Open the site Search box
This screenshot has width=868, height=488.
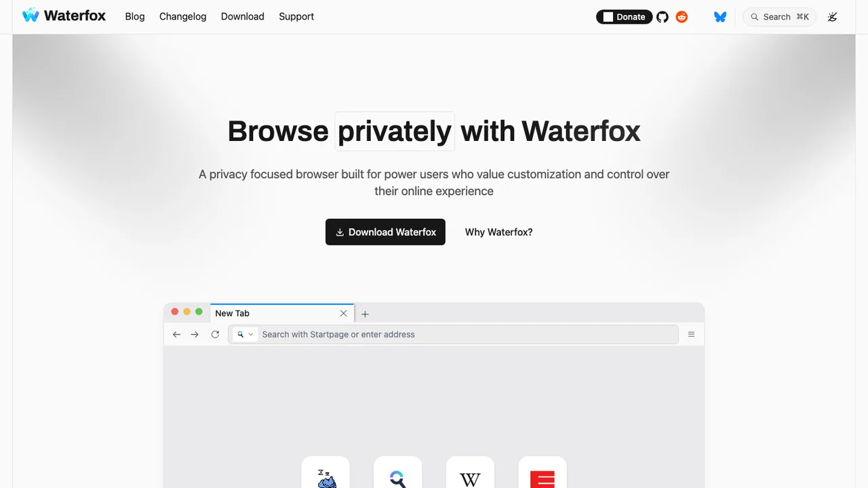point(779,17)
